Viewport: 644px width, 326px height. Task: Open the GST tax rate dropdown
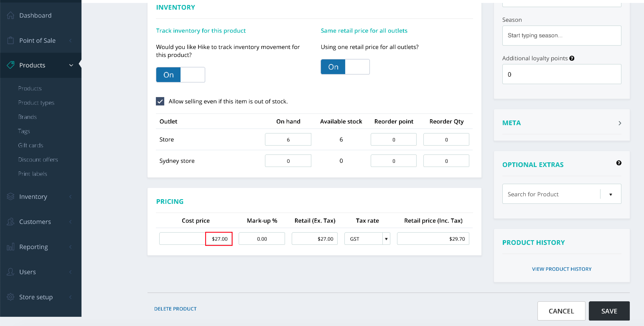pyautogui.click(x=386, y=239)
